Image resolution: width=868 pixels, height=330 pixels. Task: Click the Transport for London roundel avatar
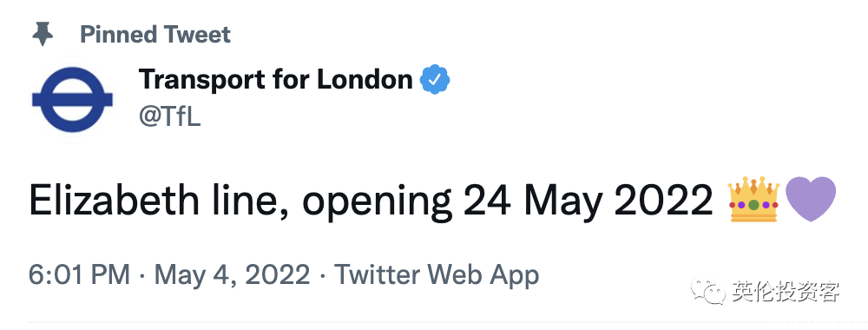(x=73, y=100)
